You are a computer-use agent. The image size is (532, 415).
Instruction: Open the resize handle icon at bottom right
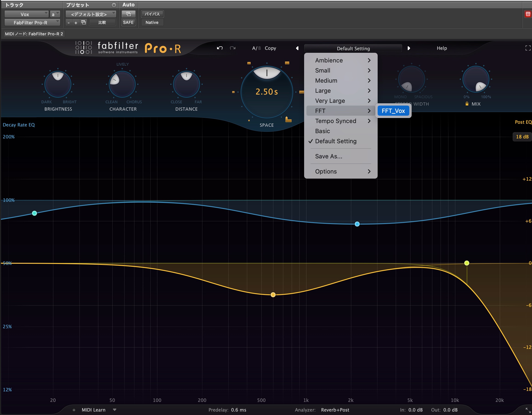528,410
